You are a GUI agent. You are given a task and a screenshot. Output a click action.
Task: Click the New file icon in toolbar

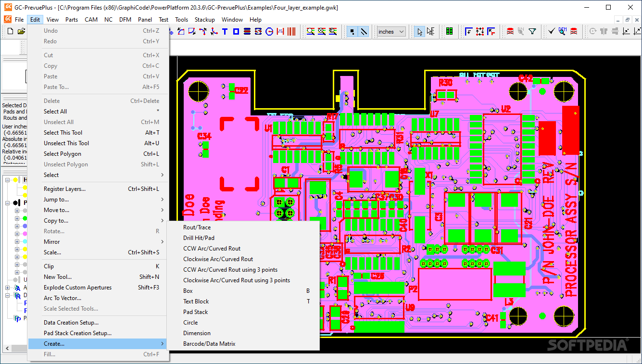click(10, 31)
